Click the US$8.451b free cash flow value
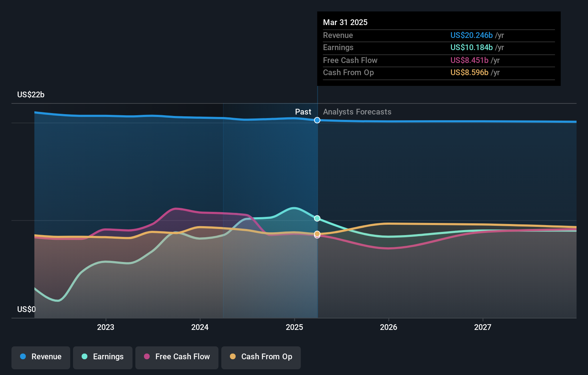 coord(469,60)
